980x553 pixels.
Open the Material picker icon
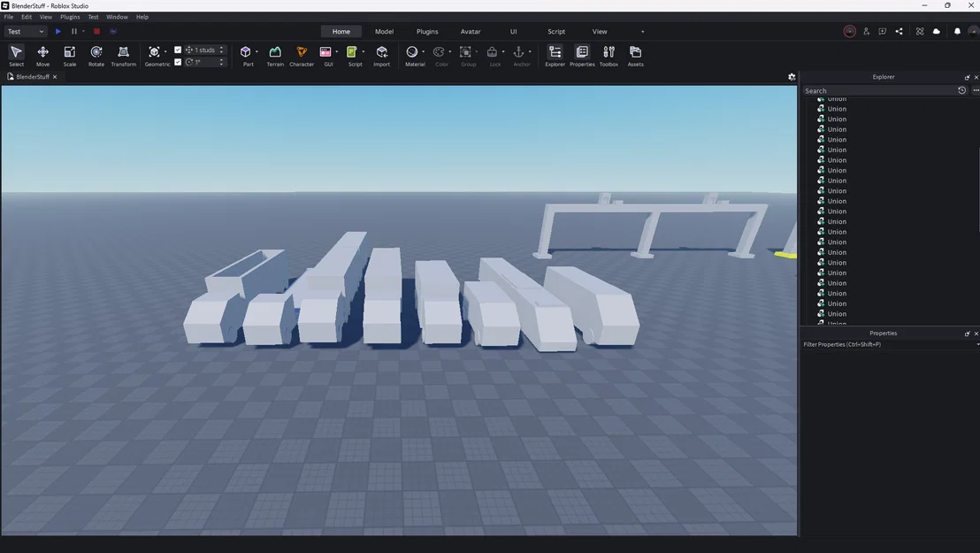coord(412,52)
